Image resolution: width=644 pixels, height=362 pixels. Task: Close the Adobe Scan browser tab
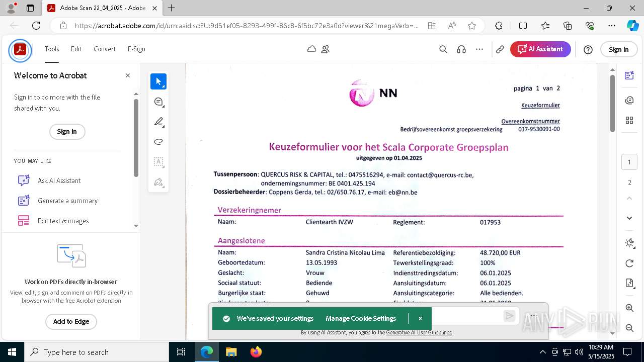click(154, 8)
